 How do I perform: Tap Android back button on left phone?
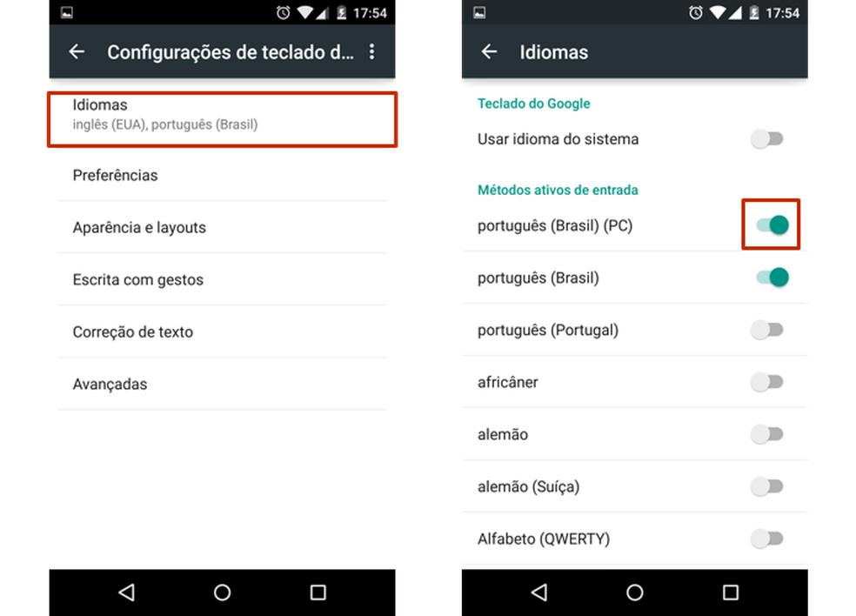coord(127,593)
